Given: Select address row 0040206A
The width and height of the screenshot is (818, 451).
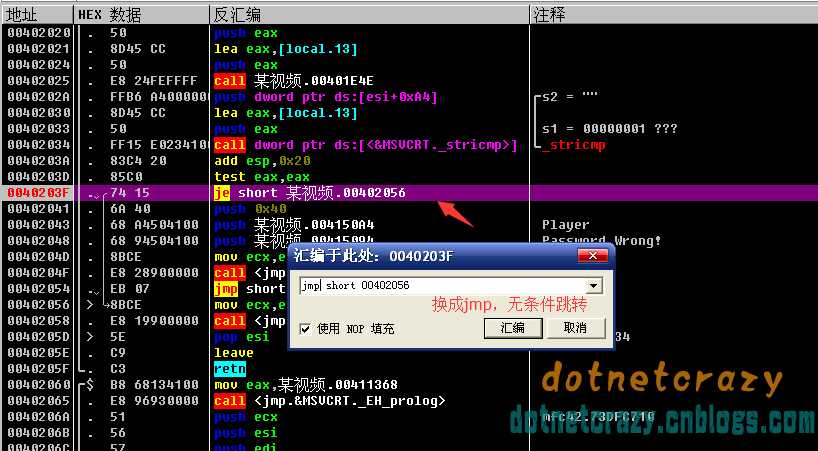Looking at the screenshot, I should coord(39,417).
